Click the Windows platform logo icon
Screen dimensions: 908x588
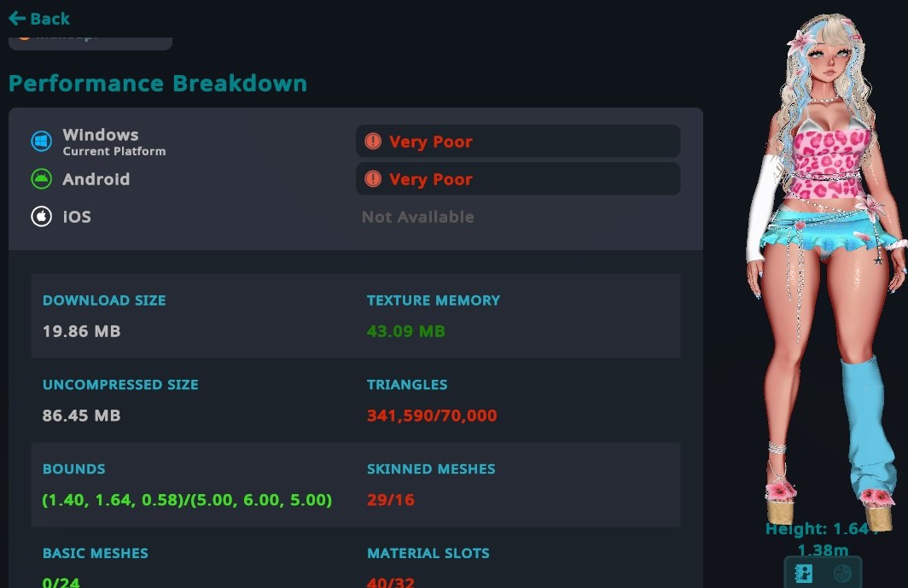tap(41, 142)
